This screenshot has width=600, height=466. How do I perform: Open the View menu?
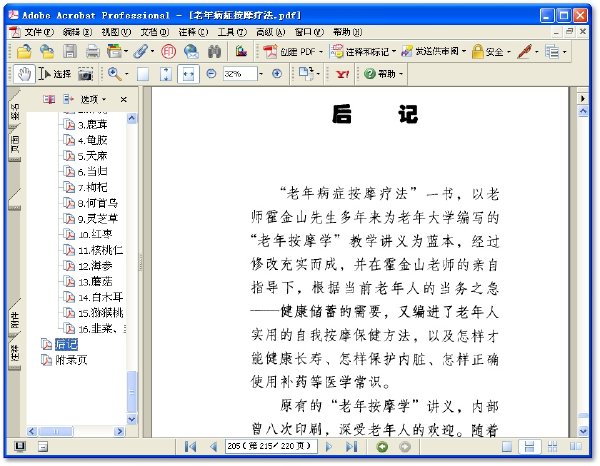coord(116,32)
